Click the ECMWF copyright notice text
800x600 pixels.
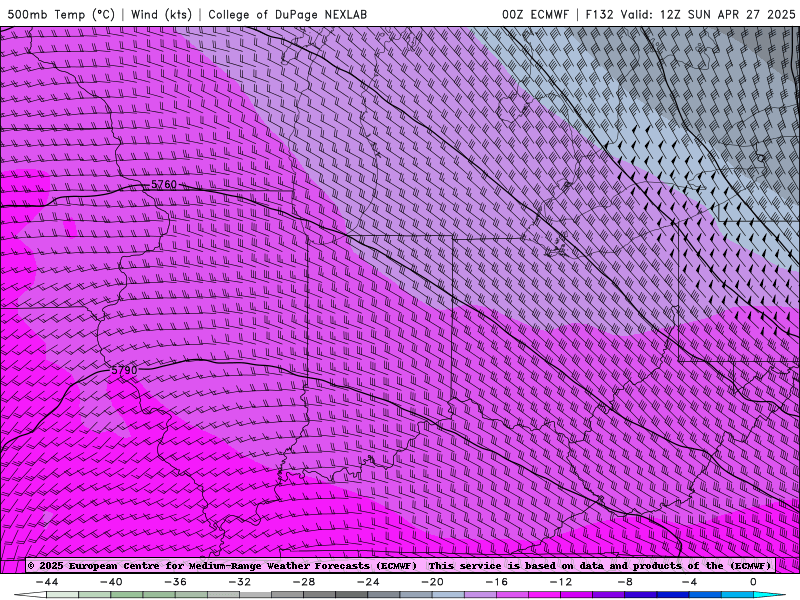pyautogui.click(x=222, y=566)
